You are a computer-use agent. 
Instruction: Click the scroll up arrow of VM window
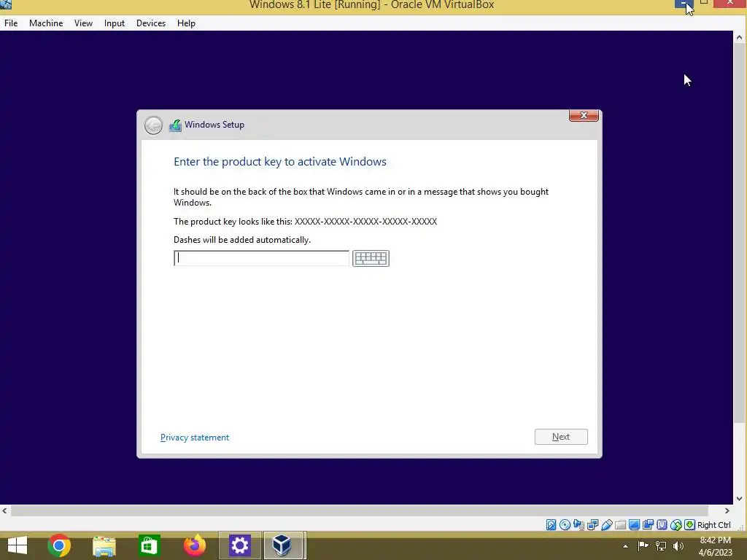click(739, 37)
